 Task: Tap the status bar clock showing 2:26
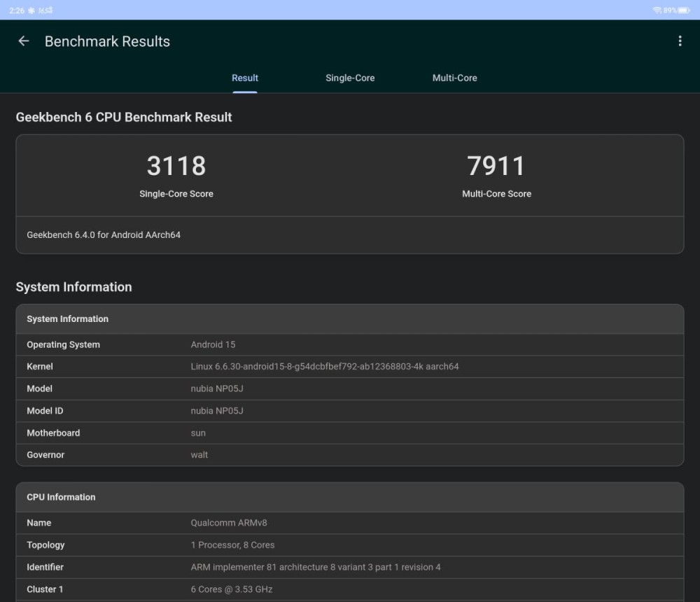point(17,10)
